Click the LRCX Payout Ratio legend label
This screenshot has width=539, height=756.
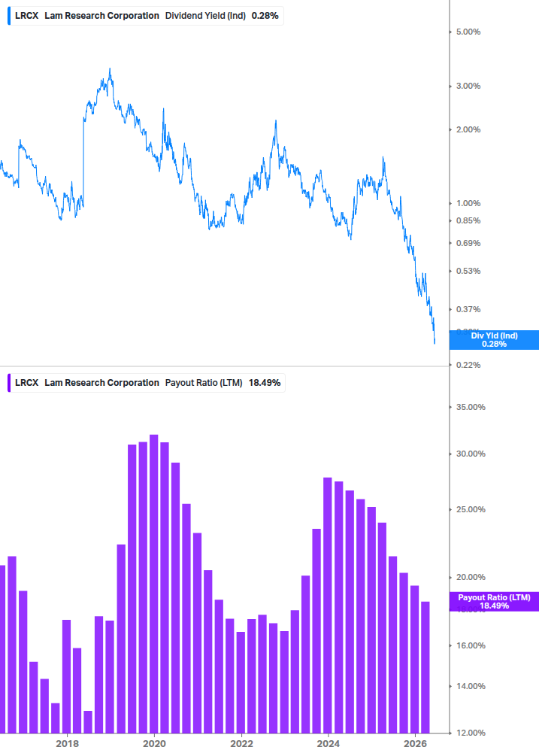pyautogui.click(x=147, y=383)
